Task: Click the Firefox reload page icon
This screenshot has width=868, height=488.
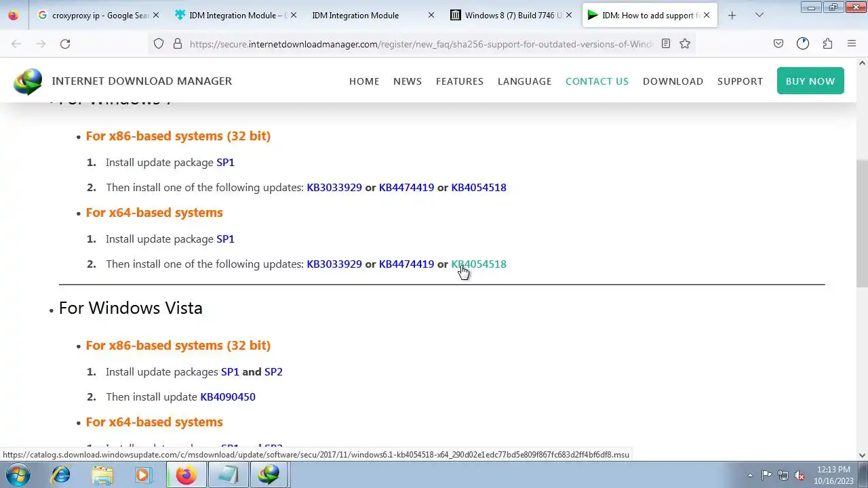Action: 65,43
